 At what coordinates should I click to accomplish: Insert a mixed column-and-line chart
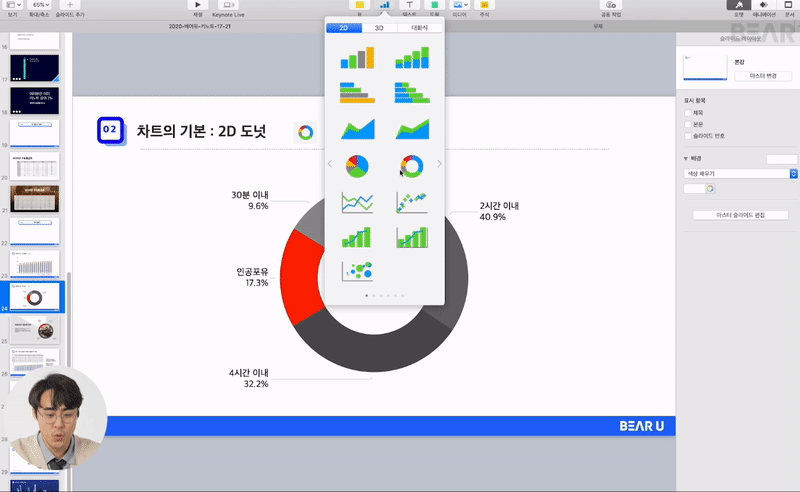click(x=357, y=237)
